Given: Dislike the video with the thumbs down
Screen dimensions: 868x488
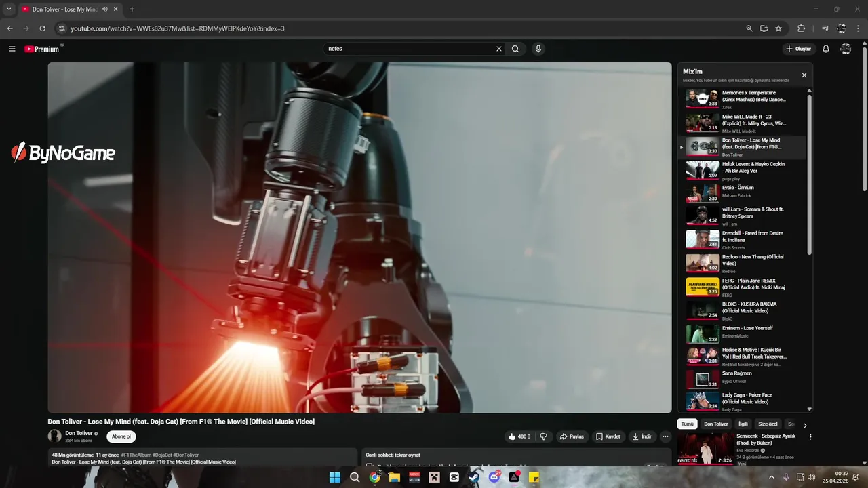Looking at the screenshot, I should tap(543, 436).
